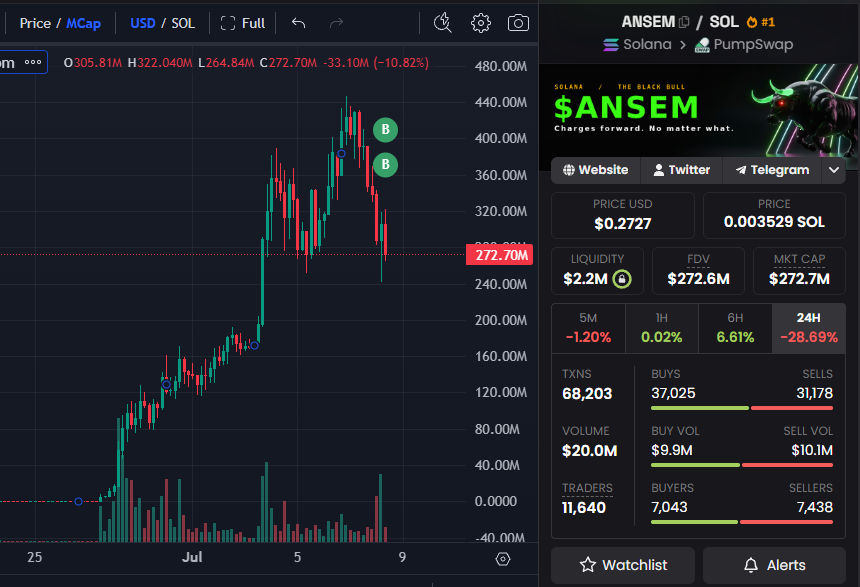Click the BUY VOL $9.9M figure

click(x=671, y=450)
